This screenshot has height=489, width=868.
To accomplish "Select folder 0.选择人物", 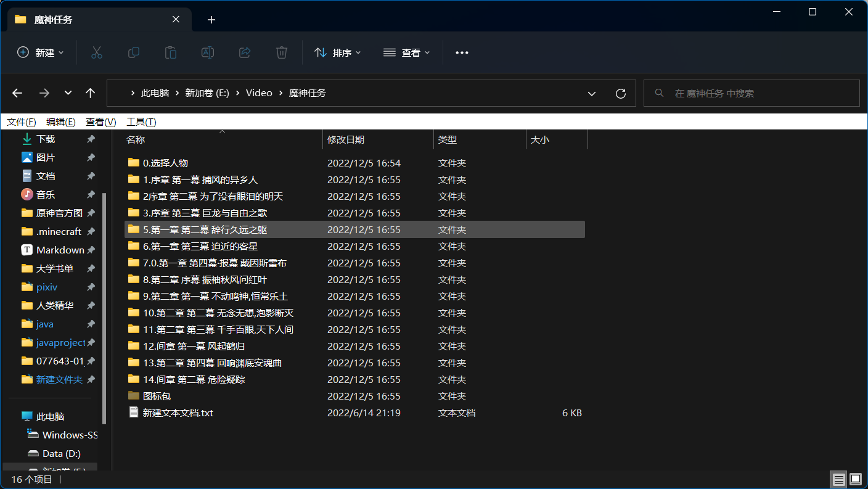I will (165, 163).
